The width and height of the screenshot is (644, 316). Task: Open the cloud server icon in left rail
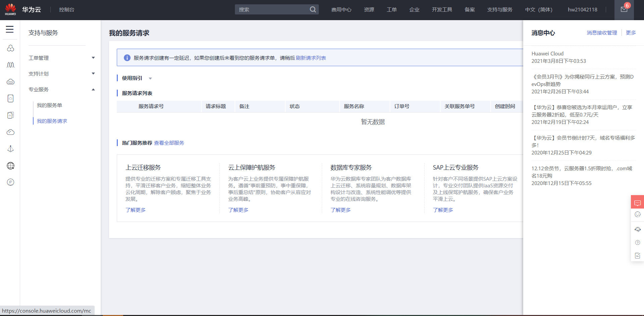pos(10,82)
